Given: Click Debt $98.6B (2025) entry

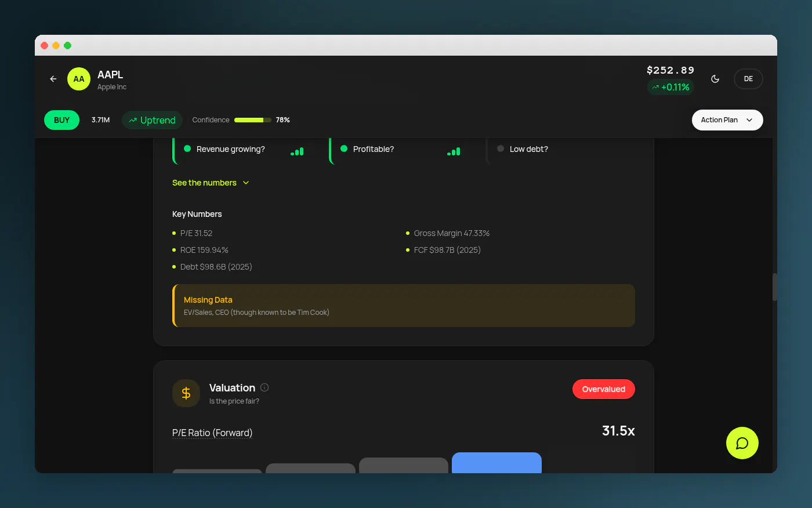Looking at the screenshot, I should 216,267.
